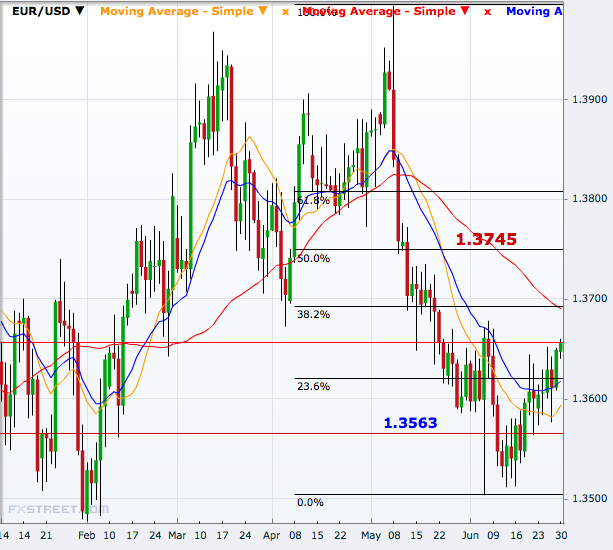Click the Apr date axis label
This screenshot has height=550, width=613.
click(x=271, y=536)
